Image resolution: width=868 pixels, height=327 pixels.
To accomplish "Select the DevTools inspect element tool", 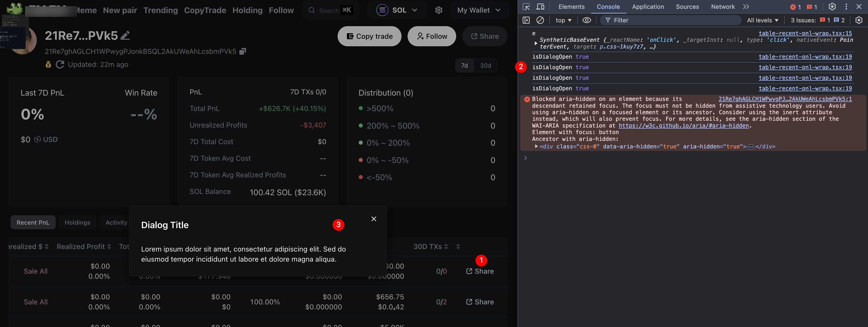I will pos(526,7).
